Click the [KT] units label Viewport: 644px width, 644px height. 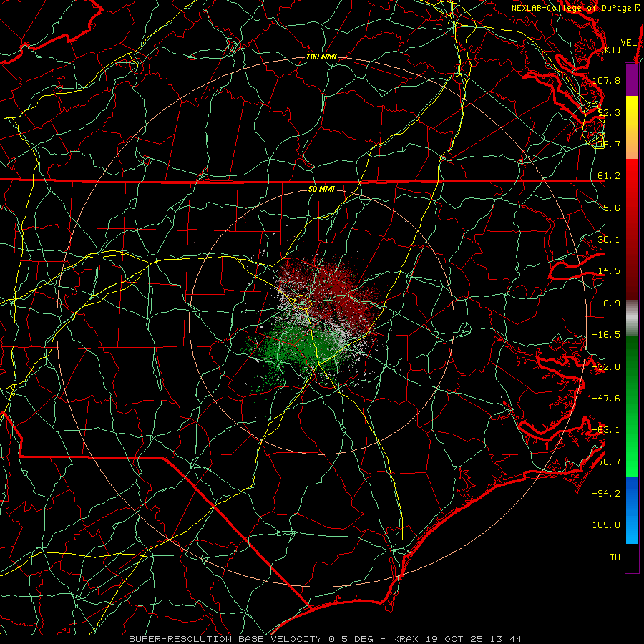pos(610,49)
